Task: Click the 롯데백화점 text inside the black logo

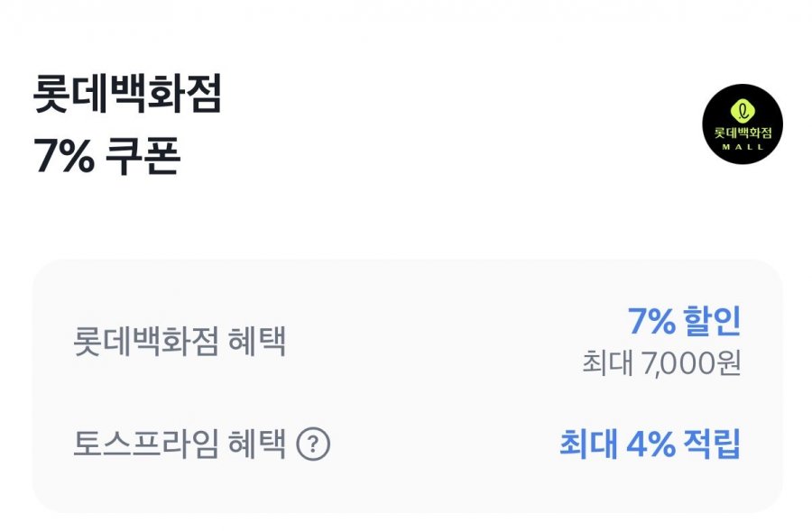Action: pyautogui.click(x=743, y=132)
